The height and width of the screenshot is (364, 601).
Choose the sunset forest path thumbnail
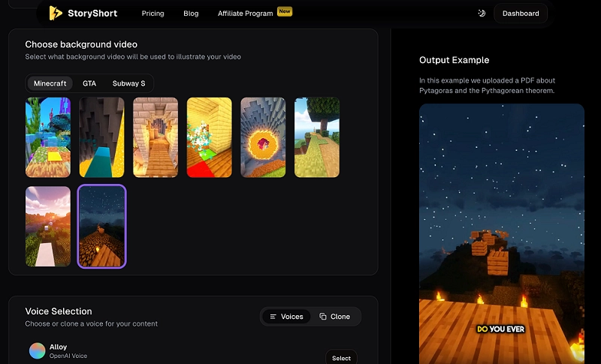point(48,226)
